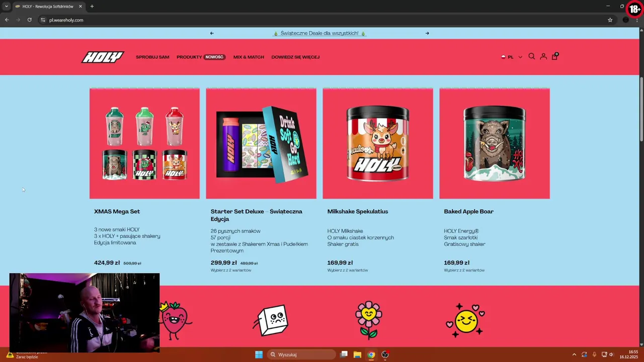Open site information icon in address bar
The width and height of the screenshot is (644, 362).
(43, 20)
